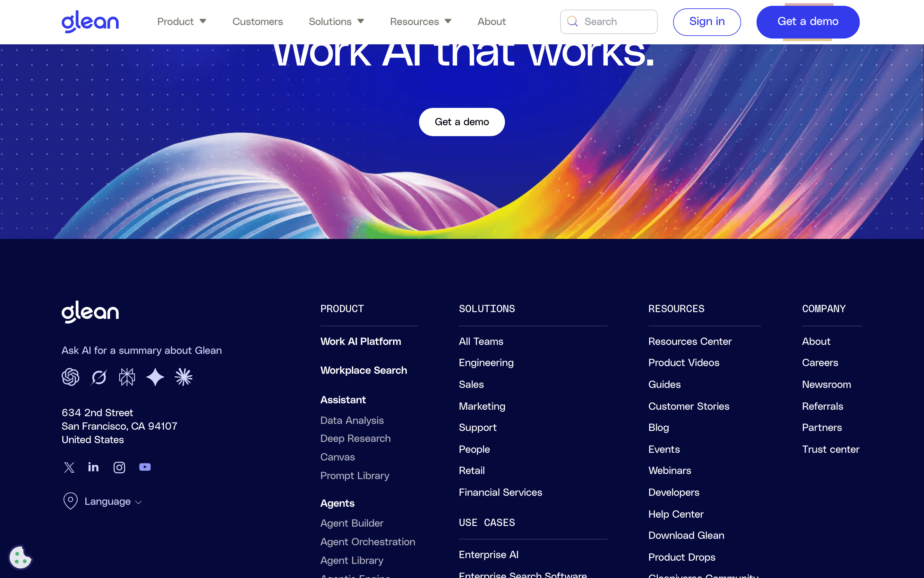Viewport: 924px width, 578px height.
Task: Focus the Search input field
Action: pos(609,22)
